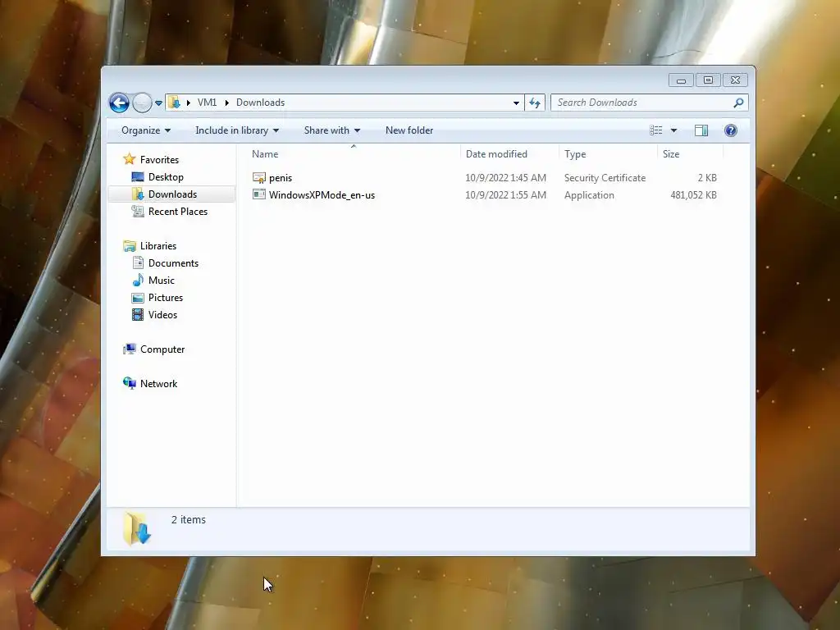Viewport: 840px width, 630px height.
Task: Open Include in library menu
Action: pyautogui.click(x=237, y=130)
